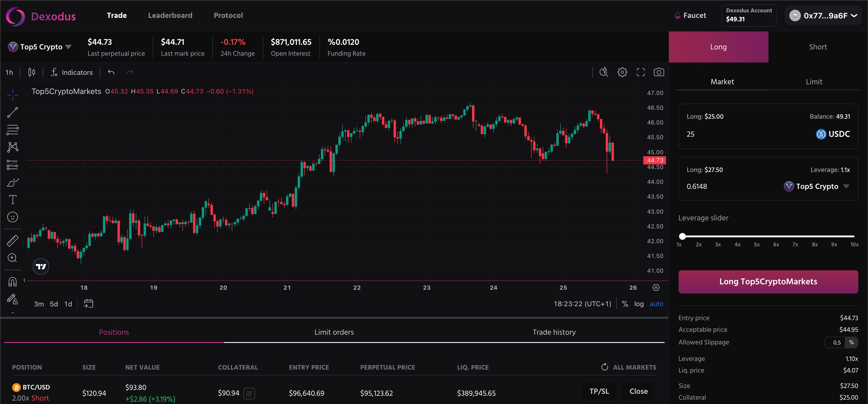
Task: Close the BTC/USD short position
Action: pos(638,391)
